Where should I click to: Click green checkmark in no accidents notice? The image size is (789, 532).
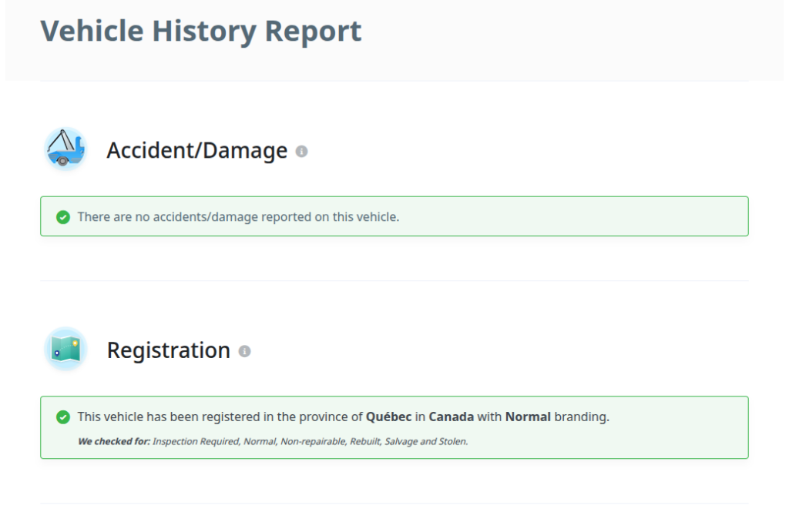[x=63, y=217]
